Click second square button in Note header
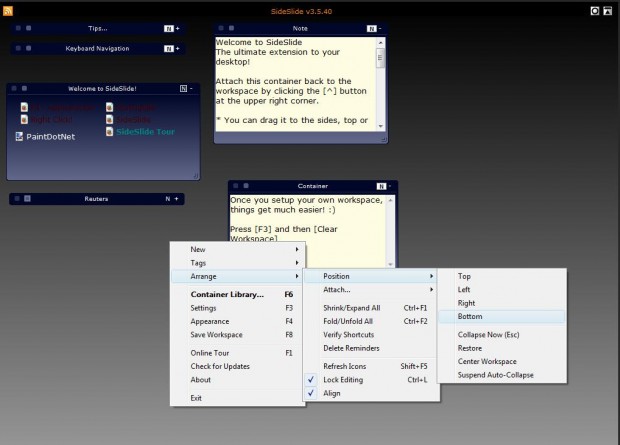 (231, 28)
